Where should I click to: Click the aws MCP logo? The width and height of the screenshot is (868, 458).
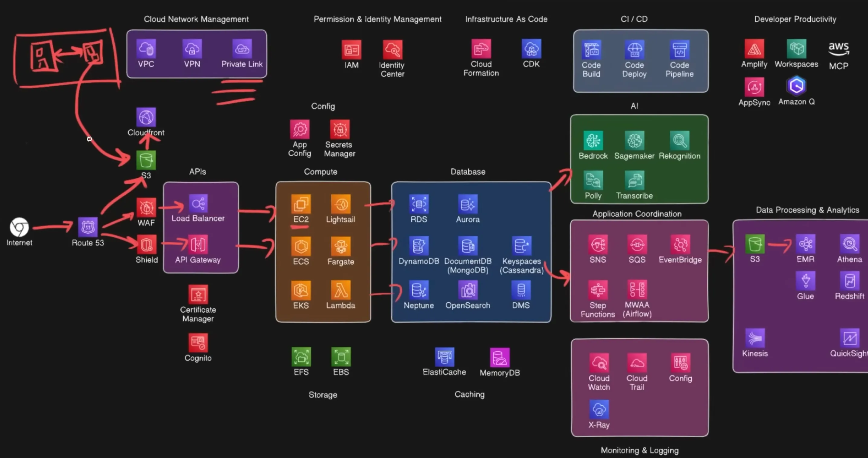[x=838, y=49]
